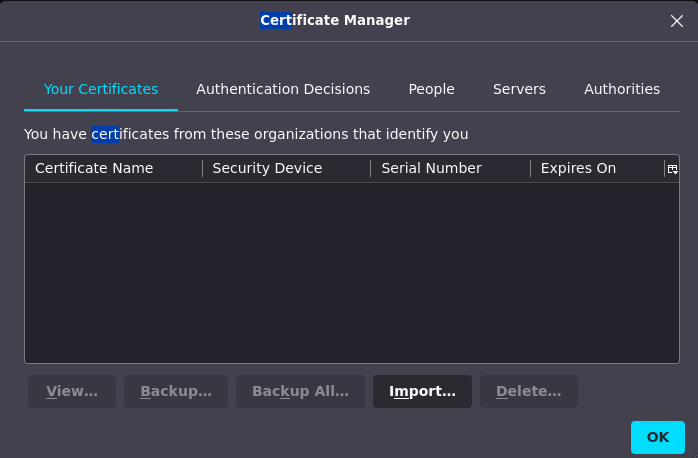Show the Authorities tab
The width and height of the screenshot is (698, 458).
(x=621, y=89)
